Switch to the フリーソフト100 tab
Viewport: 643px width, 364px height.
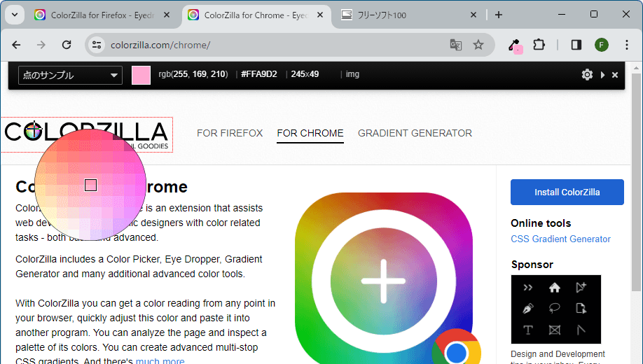point(410,15)
